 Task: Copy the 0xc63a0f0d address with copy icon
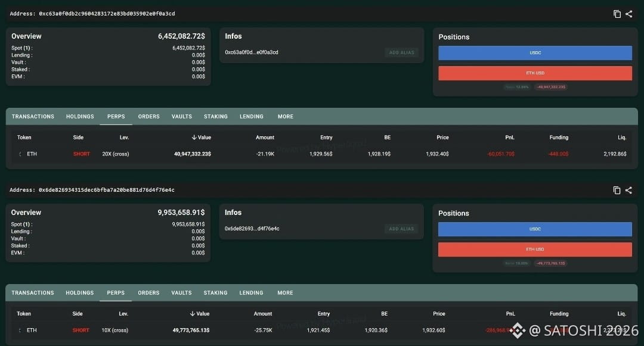tap(617, 14)
